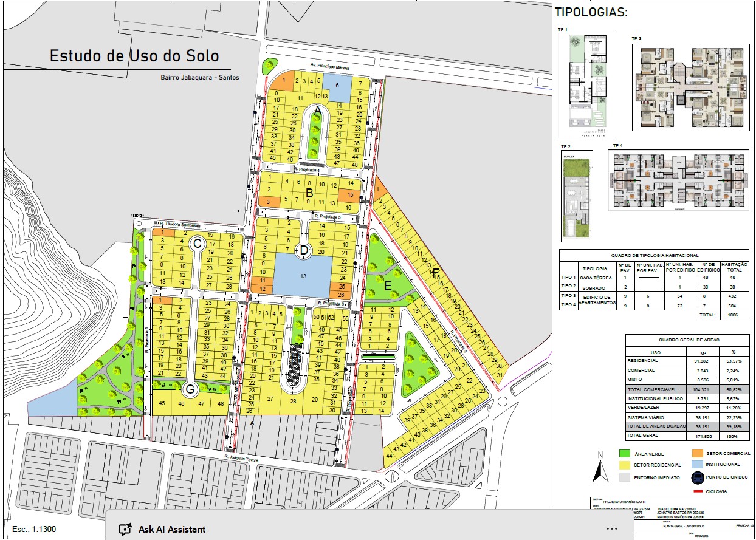Click the yellow Setor Residencial legend swatch
The image size is (756, 540).
pos(624,465)
